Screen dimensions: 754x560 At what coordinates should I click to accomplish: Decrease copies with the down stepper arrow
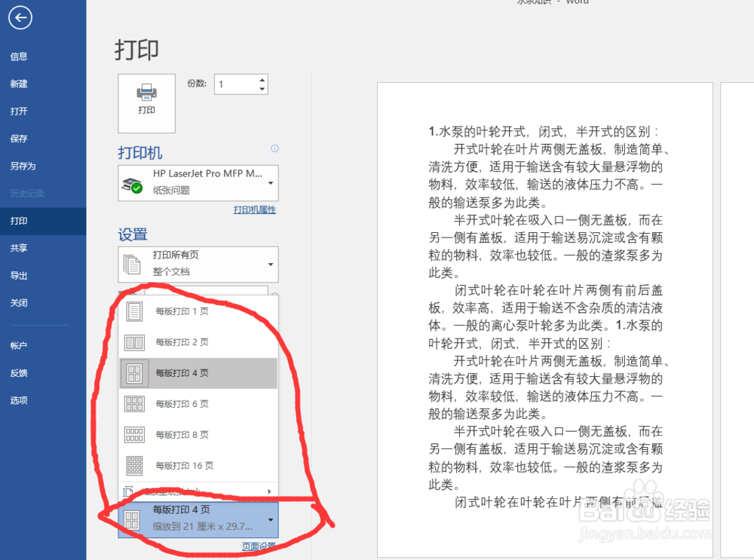pyautogui.click(x=262, y=90)
